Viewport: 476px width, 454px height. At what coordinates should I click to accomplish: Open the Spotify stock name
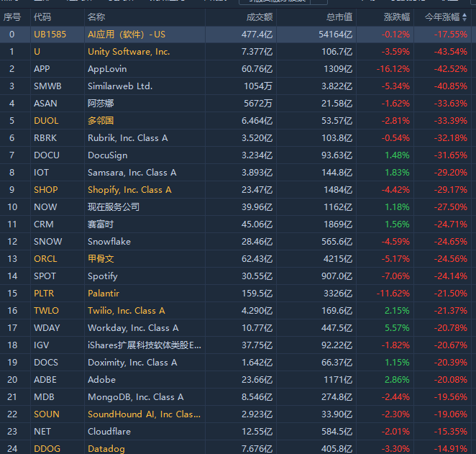(102, 276)
